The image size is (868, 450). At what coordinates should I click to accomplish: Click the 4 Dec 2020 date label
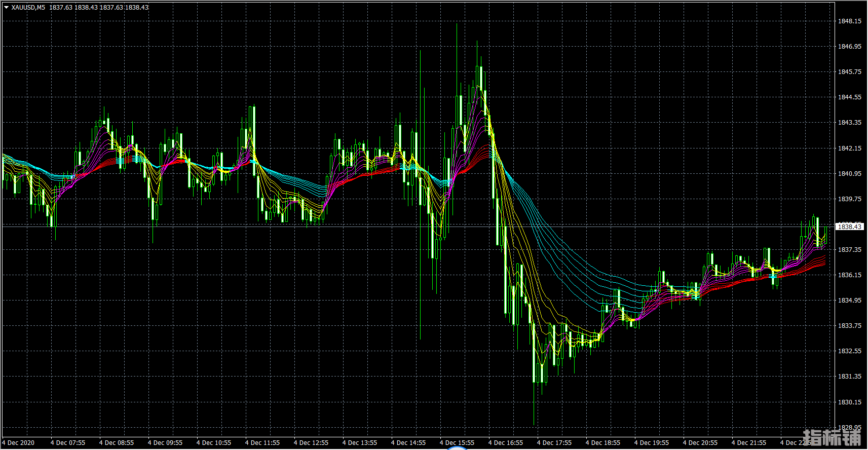coord(18,443)
